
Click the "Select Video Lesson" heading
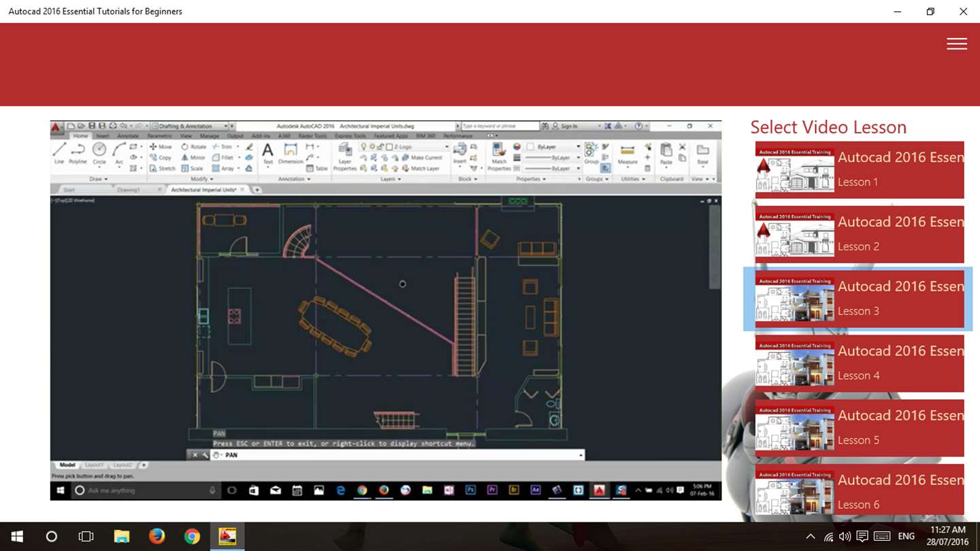tap(828, 127)
